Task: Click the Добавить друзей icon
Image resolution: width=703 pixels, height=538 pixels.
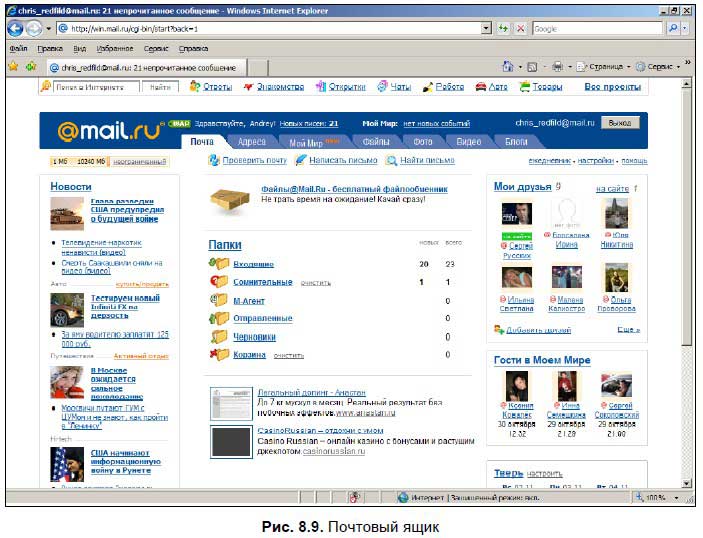Action: point(499,330)
